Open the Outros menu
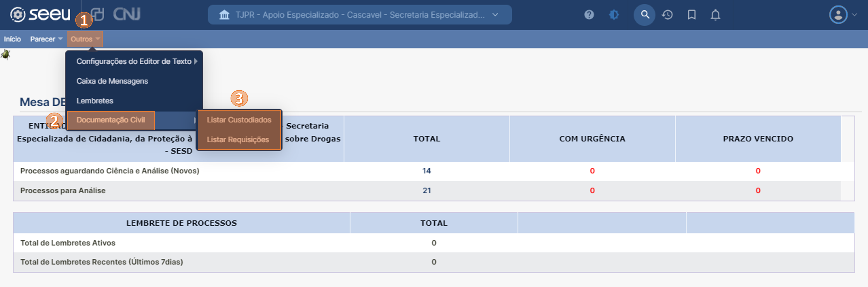Viewport: 868px width, 287px height. 85,39
